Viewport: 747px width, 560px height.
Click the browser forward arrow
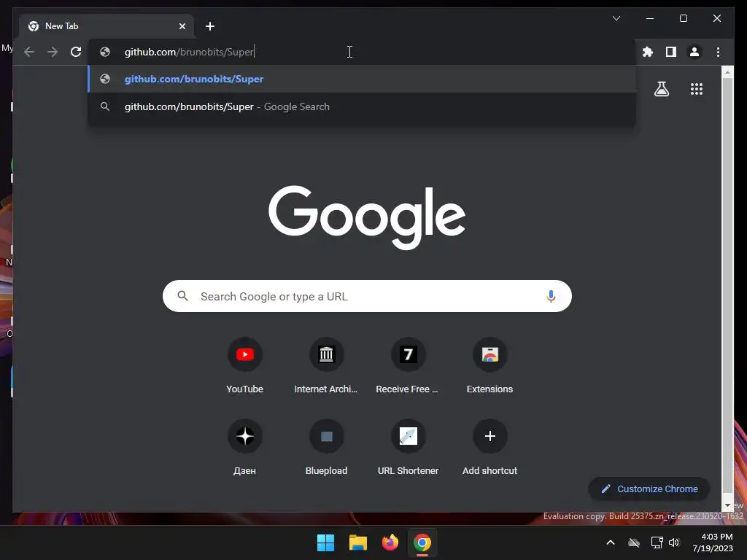[53, 52]
